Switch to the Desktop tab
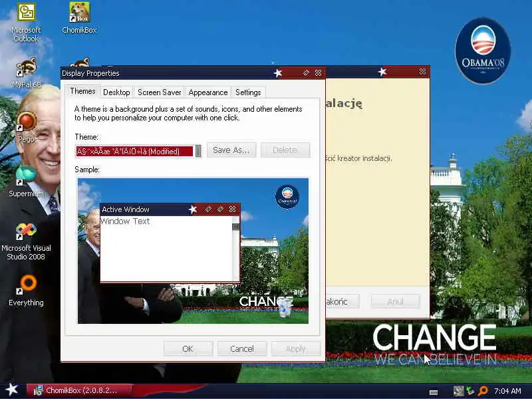 (116, 92)
